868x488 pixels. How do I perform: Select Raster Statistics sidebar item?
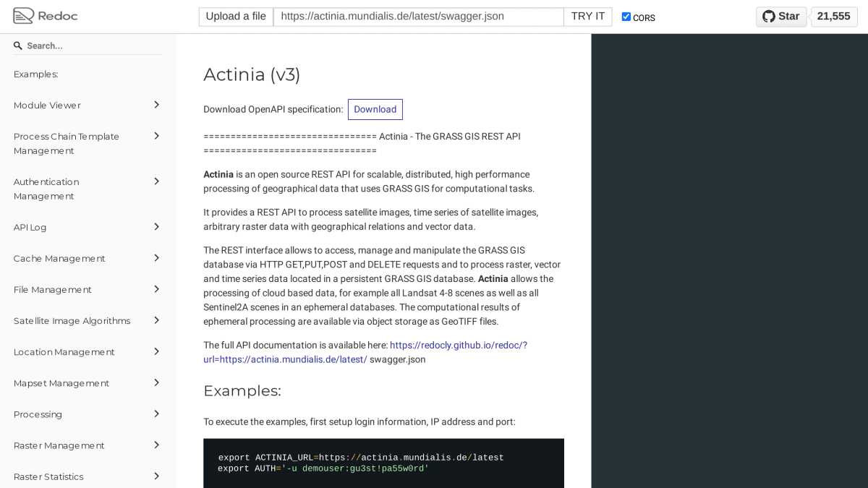[x=88, y=476]
